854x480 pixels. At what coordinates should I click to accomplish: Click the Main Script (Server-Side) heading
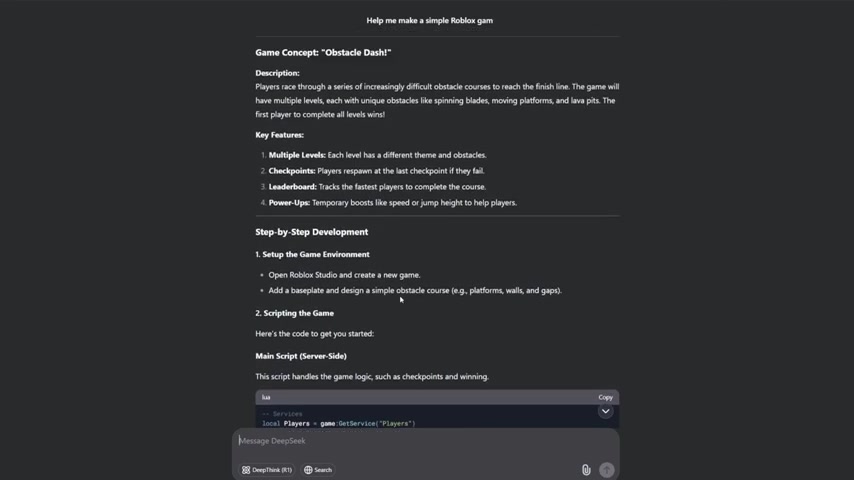301,356
